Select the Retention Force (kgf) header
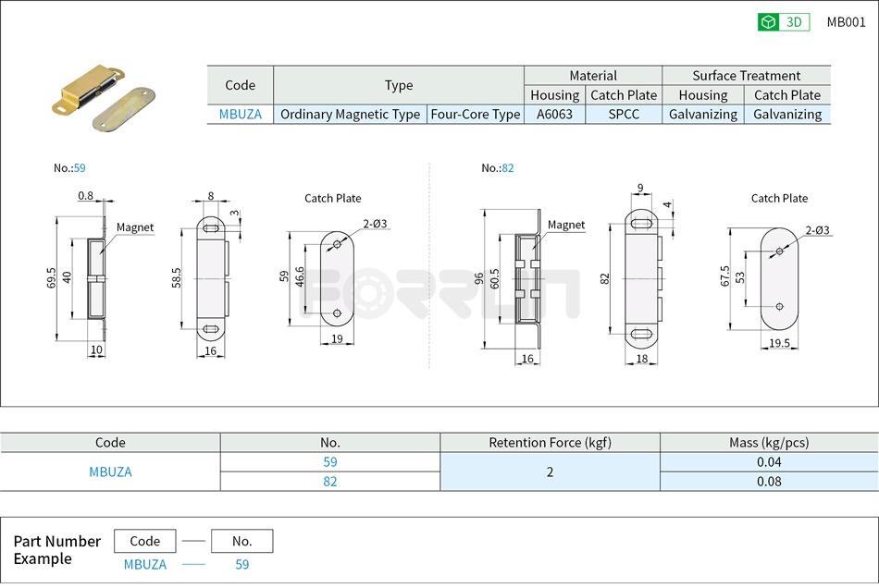Image resolution: width=879 pixels, height=588 pixels. (x=549, y=443)
